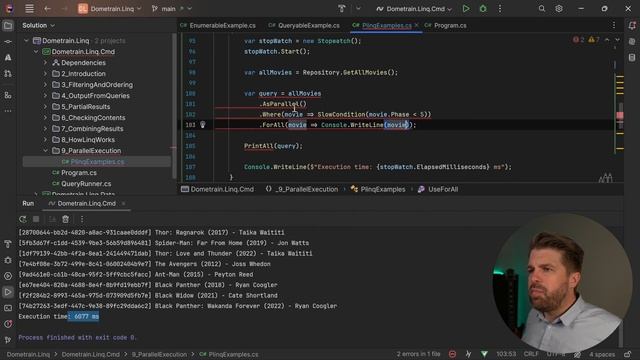This screenshot has height=360, width=640.
Task: Select the 6_CheckingContents folder
Action: pyautogui.click(x=93, y=118)
